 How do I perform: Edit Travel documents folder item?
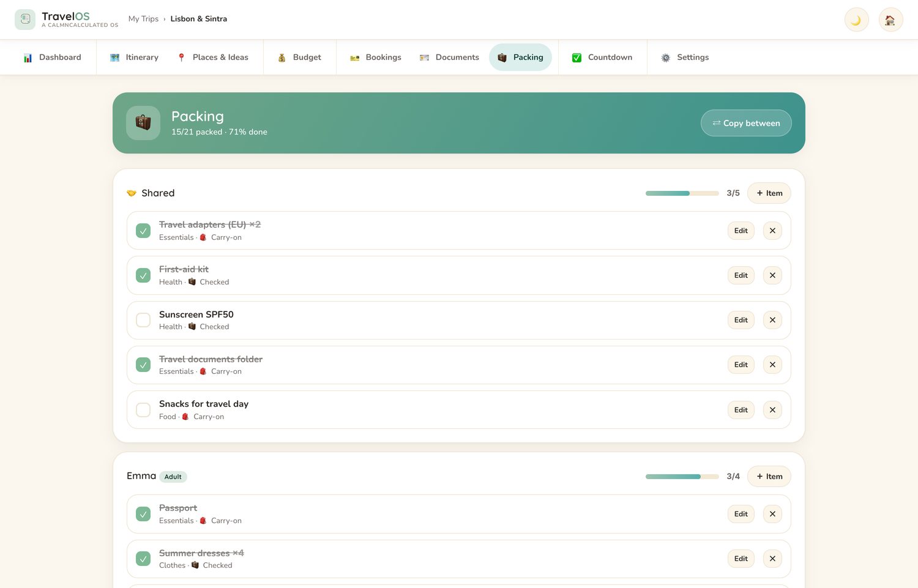(741, 365)
